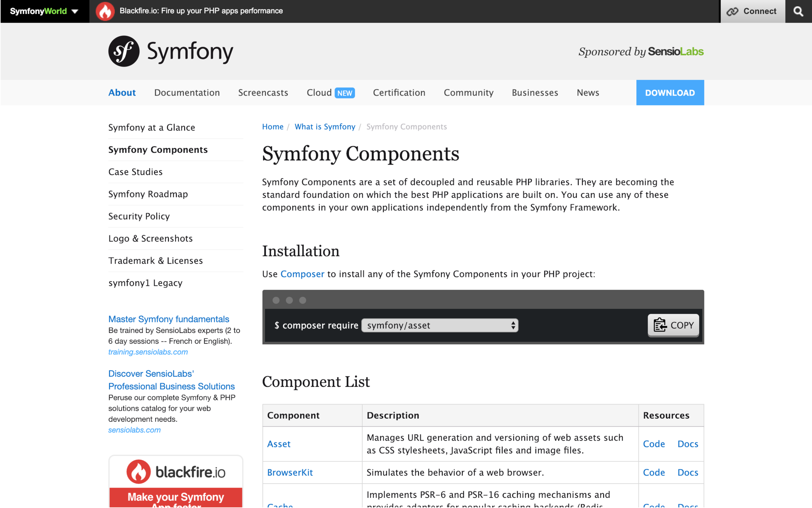812x508 pixels.
Task: Expand the SymfonyWorld dropdown arrow
Action: 75,11
